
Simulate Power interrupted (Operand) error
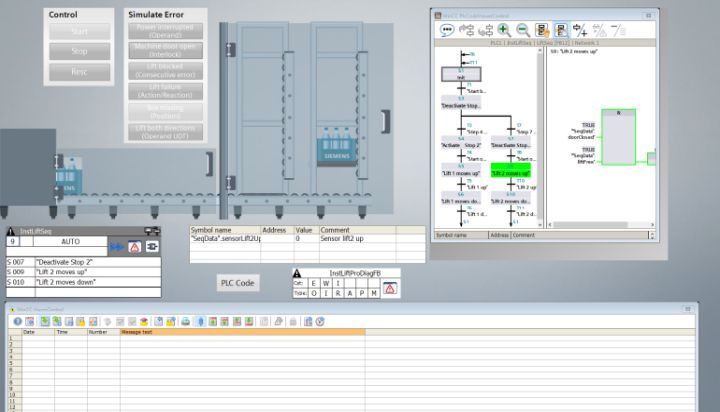(x=165, y=31)
